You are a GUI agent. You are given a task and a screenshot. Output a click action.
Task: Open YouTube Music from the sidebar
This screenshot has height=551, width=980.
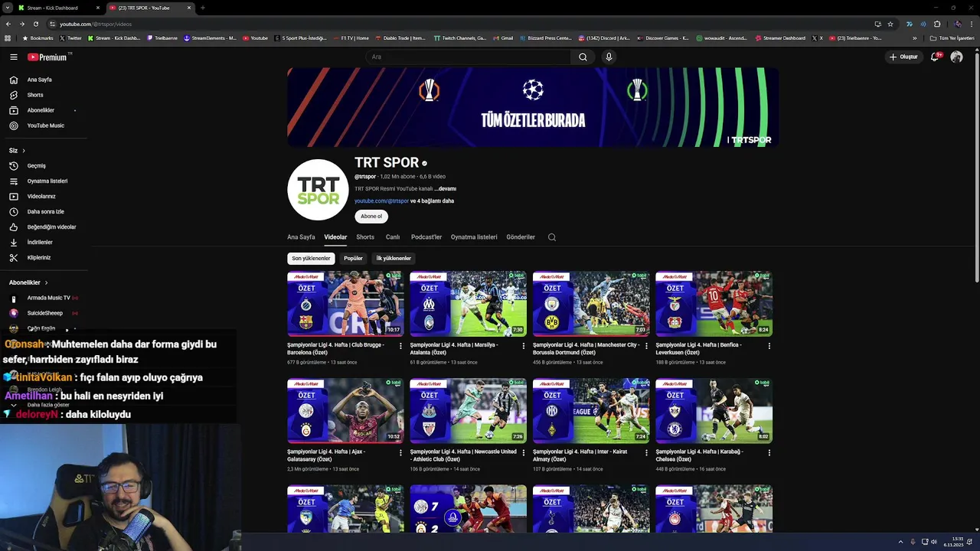point(46,126)
